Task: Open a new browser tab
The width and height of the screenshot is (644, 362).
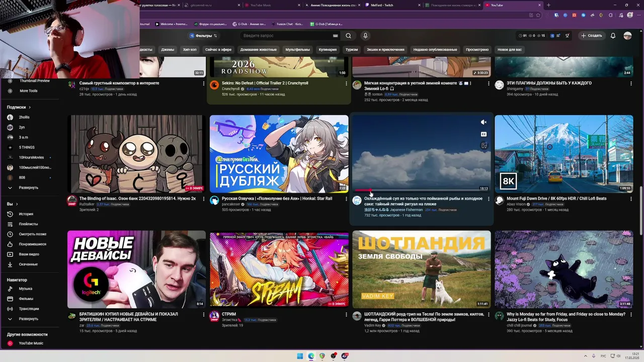Action: 548,5
